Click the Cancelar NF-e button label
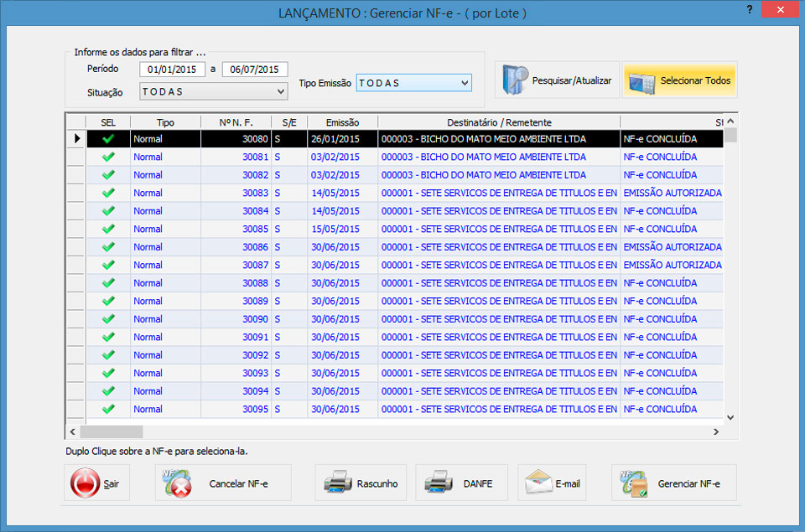Image resolution: width=805 pixels, height=532 pixels. (x=238, y=483)
